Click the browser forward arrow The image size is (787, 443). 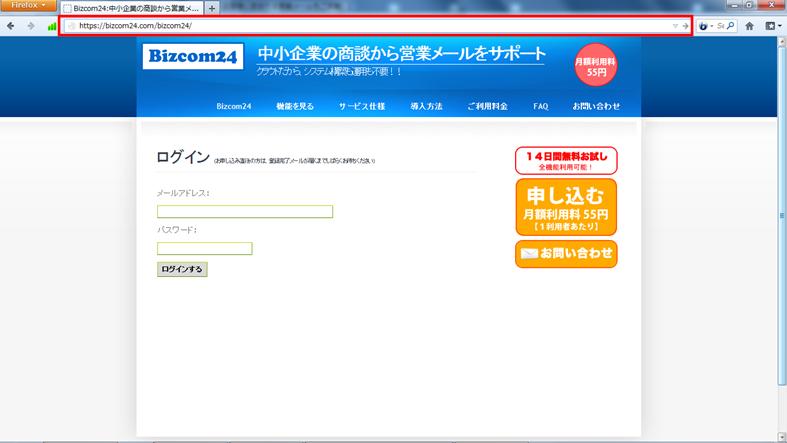point(31,26)
